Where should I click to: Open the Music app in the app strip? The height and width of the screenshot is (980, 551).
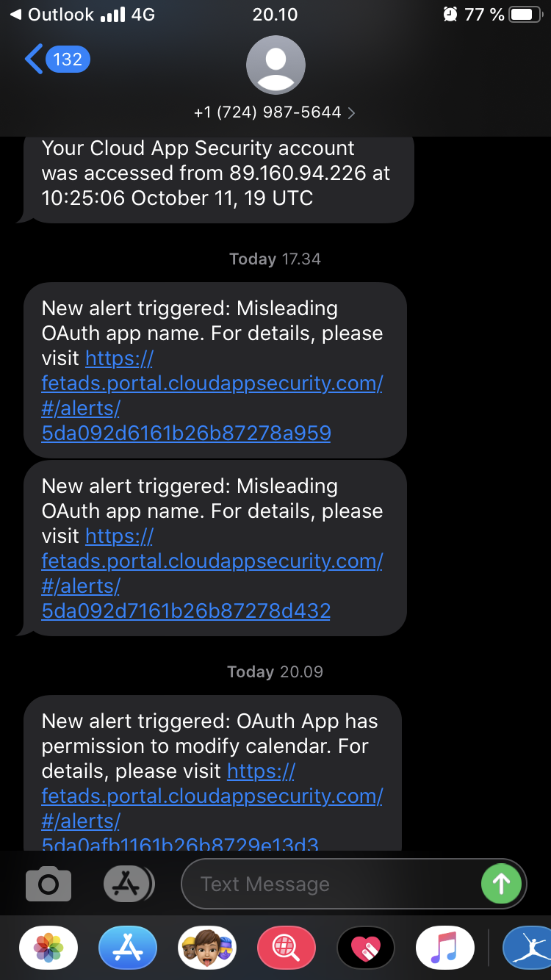coord(445,948)
